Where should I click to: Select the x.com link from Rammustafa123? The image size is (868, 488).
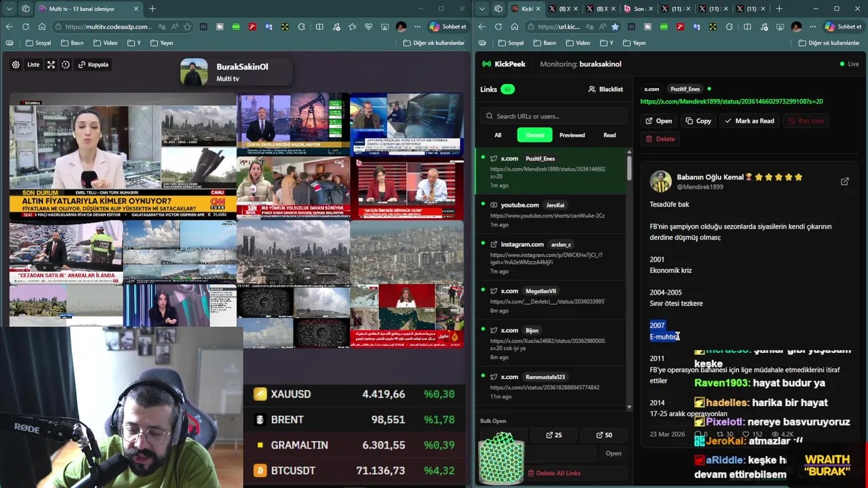click(551, 385)
